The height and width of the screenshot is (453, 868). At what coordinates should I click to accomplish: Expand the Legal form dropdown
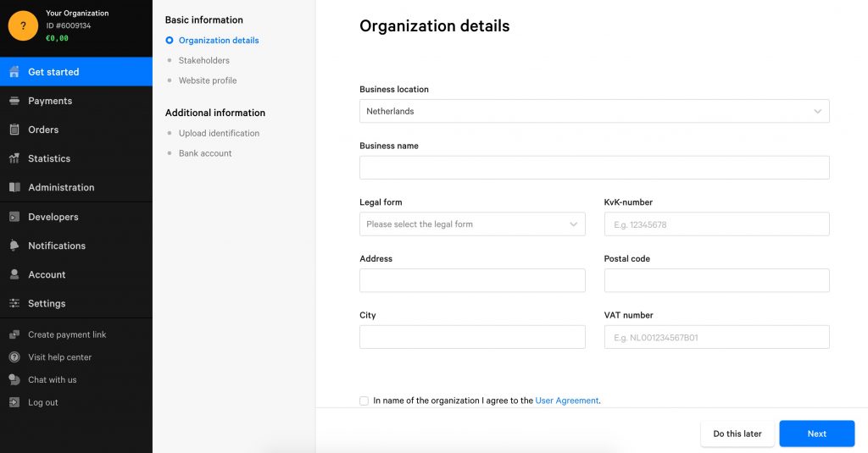point(472,224)
